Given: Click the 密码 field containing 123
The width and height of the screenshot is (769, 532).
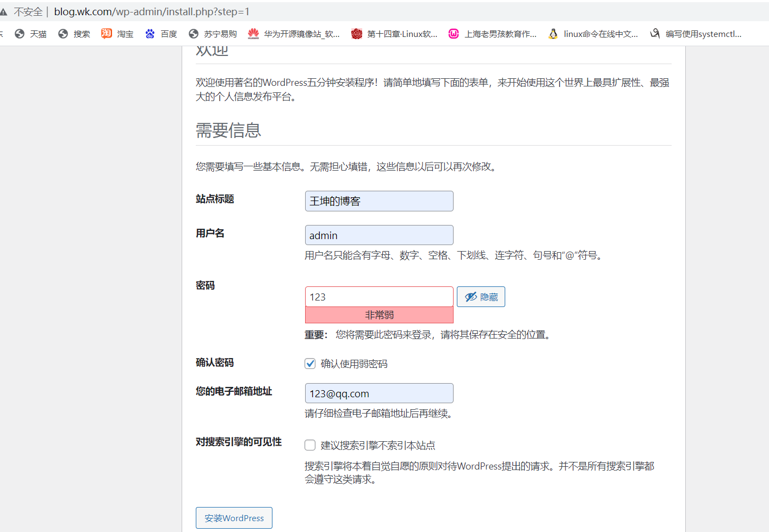Looking at the screenshot, I should [x=379, y=297].
